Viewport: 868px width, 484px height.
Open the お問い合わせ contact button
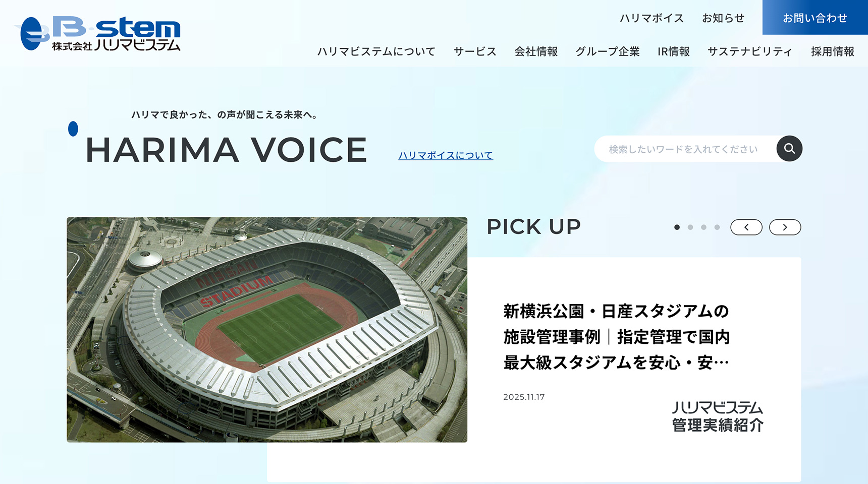(x=815, y=18)
